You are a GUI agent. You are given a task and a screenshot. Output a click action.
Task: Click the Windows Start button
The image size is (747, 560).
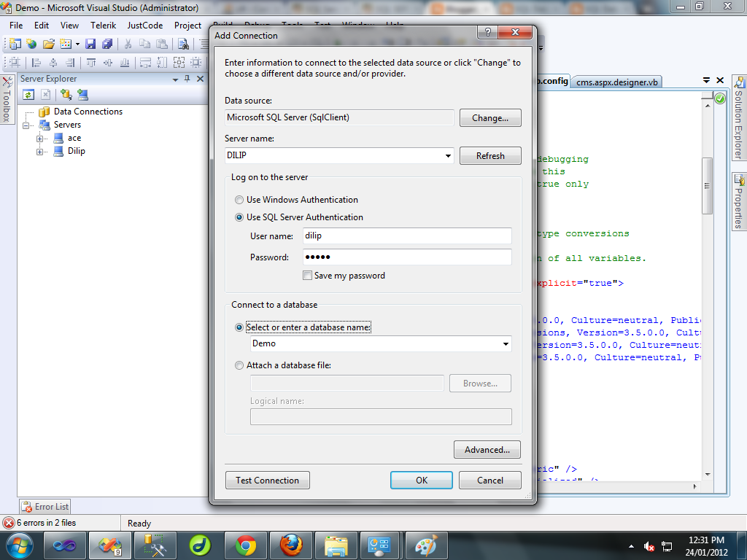[x=19, y=545]
